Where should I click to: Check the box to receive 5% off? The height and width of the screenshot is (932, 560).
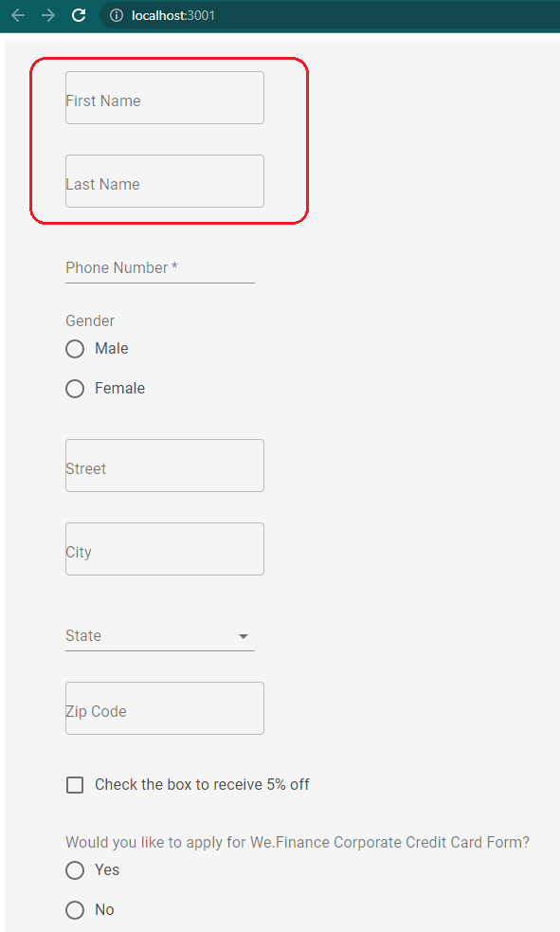(x=75, y=785)
